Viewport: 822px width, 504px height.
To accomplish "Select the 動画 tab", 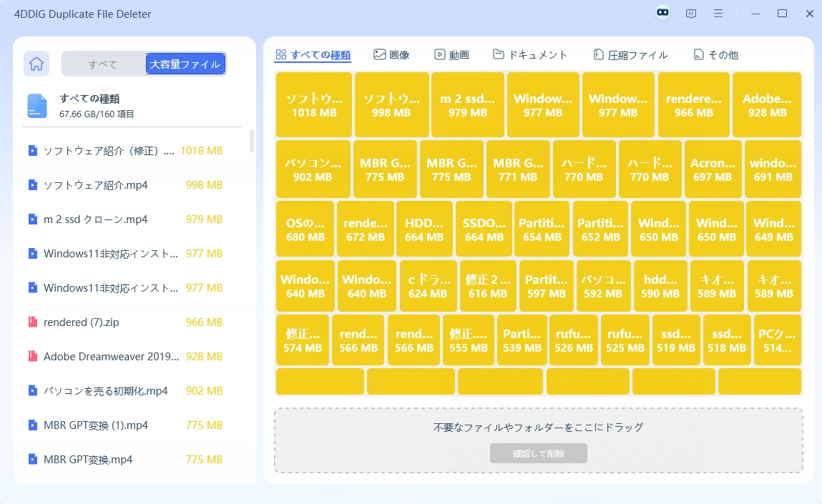I will (x=451, y=55).
